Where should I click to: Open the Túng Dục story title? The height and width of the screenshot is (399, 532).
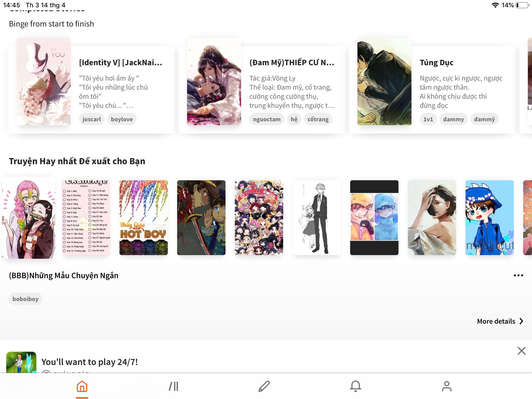coord(436,62)
